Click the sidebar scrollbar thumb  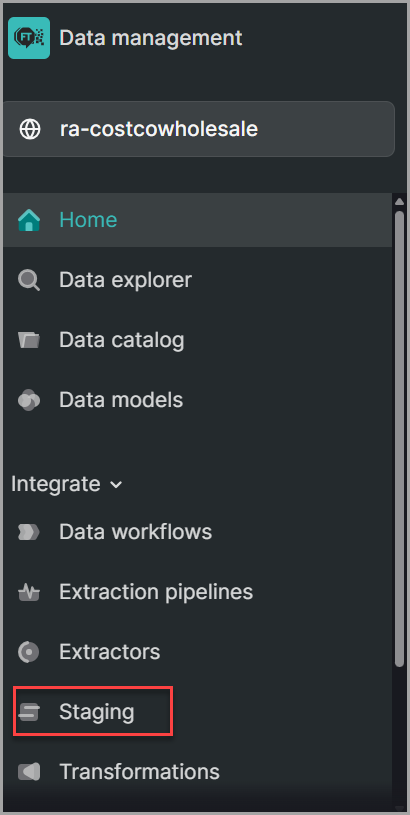[399, 438]
